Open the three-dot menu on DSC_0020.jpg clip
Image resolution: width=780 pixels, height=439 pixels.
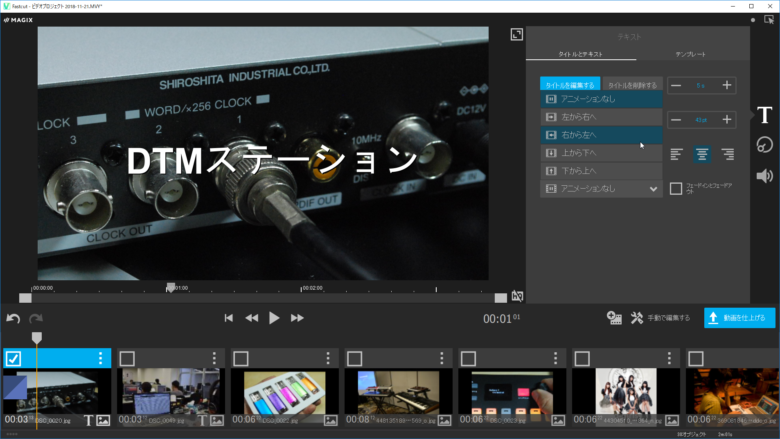coord(100,358)
